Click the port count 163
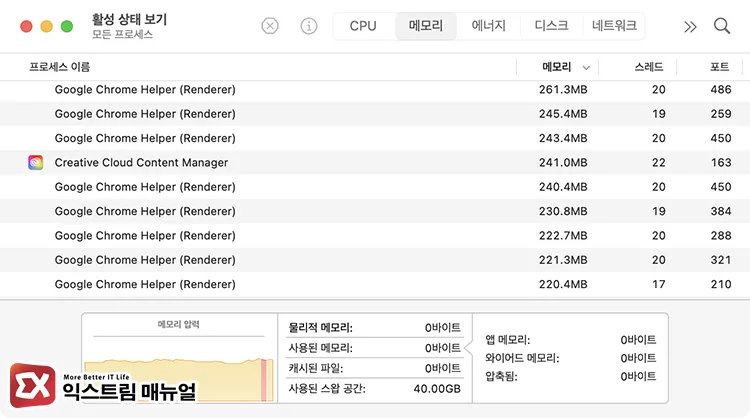The width and height of the screenshot is (750, 418). tap(721, 163)
